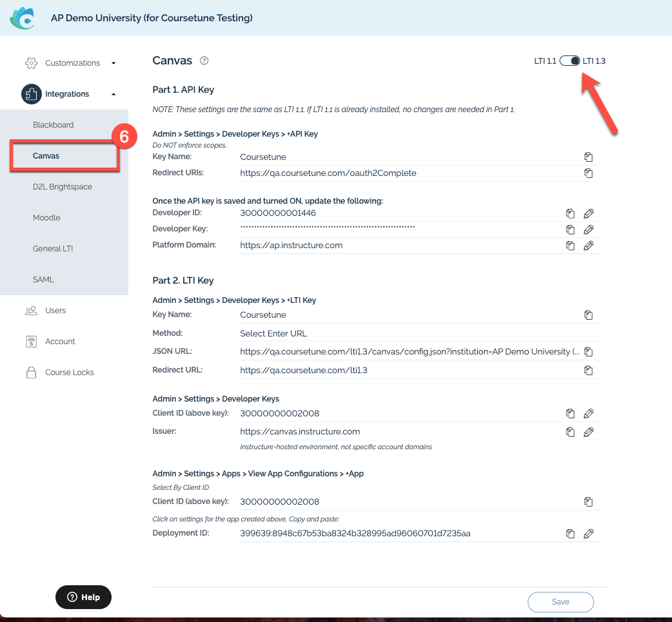The width and height of the screenshot is (672, 622).
Task: Click the Part 1. API Key heading
Action: pyautogui.click(x=183, y=90)
